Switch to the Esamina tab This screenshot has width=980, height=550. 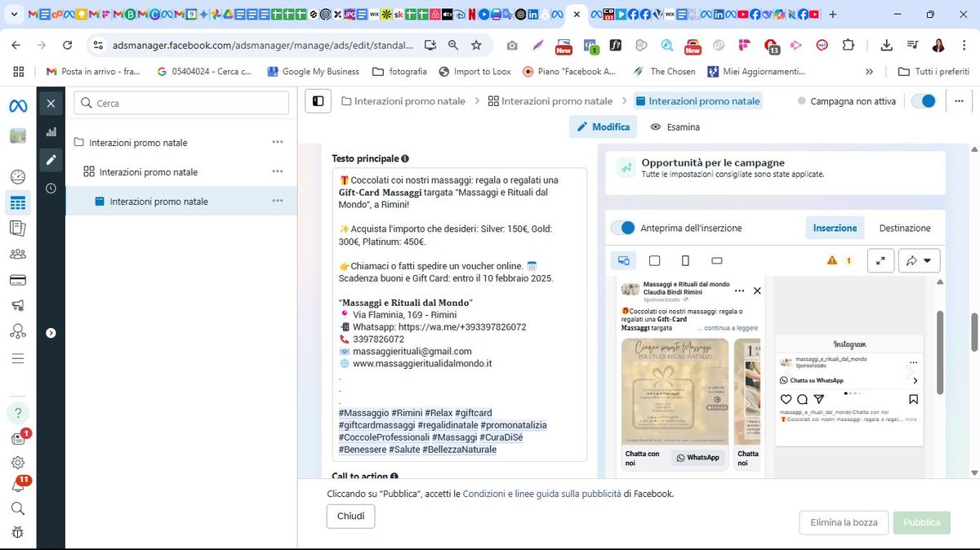[675, 126]
